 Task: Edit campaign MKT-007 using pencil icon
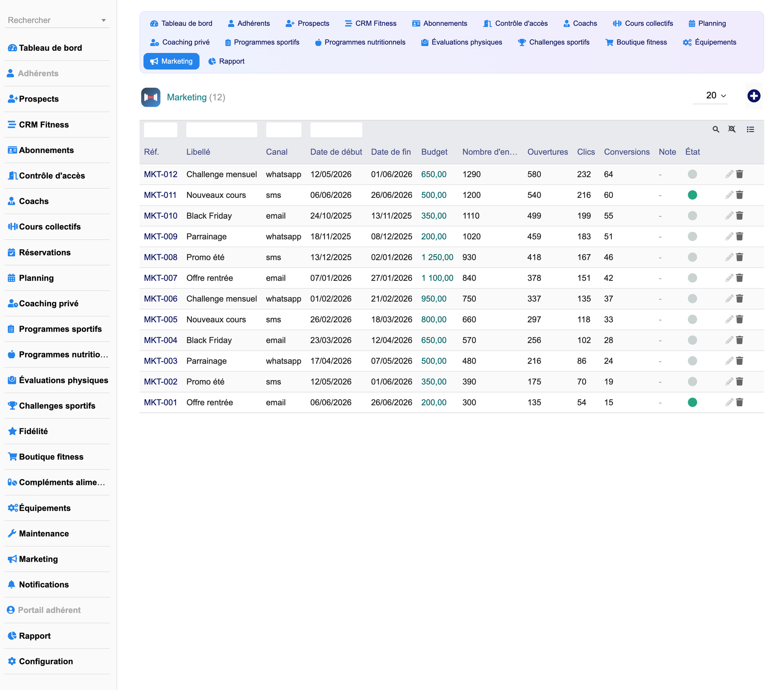(x=729, y=278)
